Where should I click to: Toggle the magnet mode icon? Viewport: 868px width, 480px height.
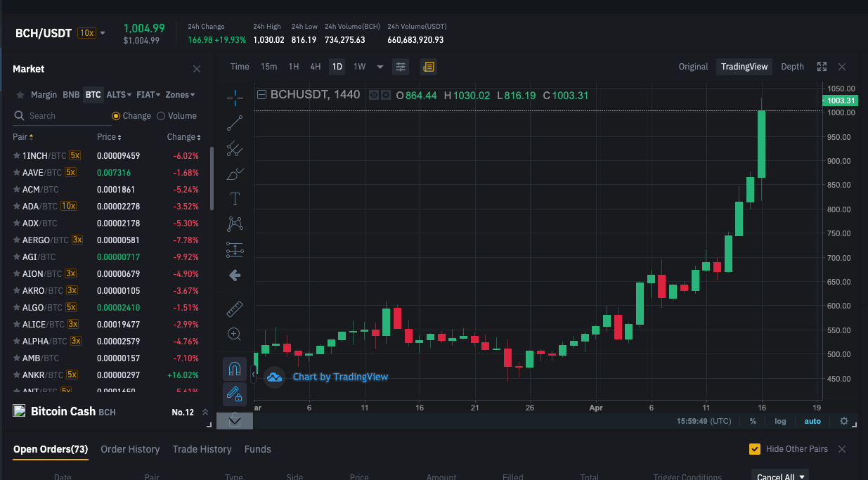coord(235,368)
